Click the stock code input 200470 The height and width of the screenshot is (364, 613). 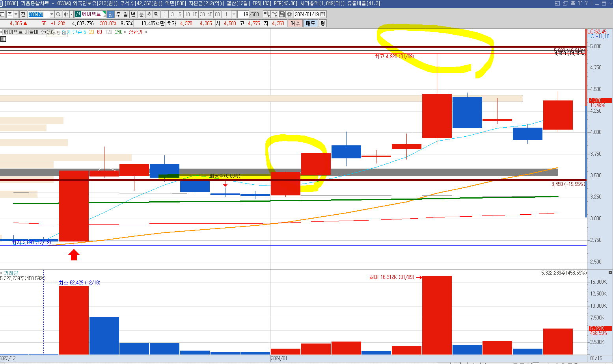pos(38,14)
